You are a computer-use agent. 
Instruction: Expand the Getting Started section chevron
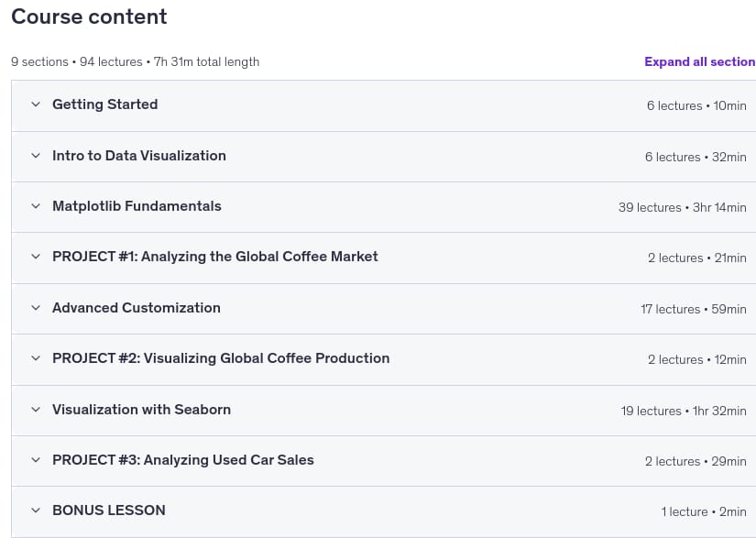coord(36,104)
